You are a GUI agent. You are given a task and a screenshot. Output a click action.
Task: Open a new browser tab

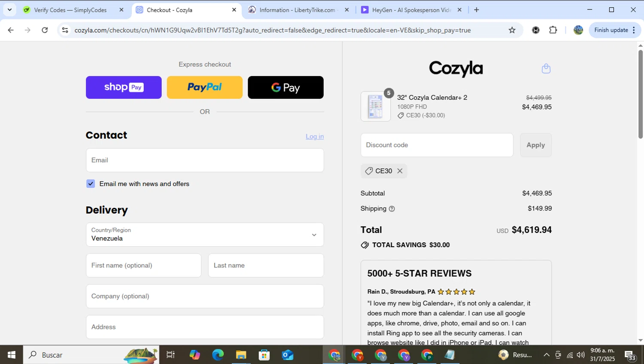(476, 9)
